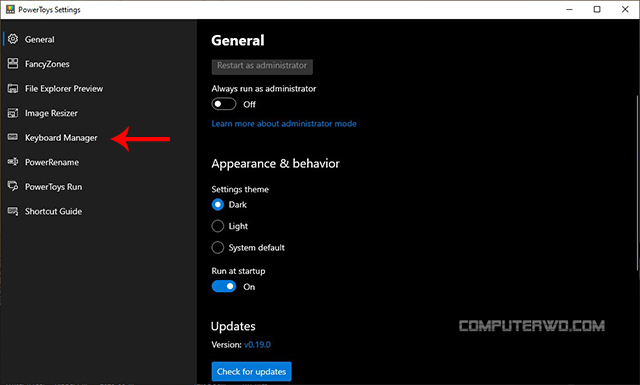Viewport: 640px width, 385px height.
Task: Toggle Always run as administrator switch
Action: tap(224, 104)
